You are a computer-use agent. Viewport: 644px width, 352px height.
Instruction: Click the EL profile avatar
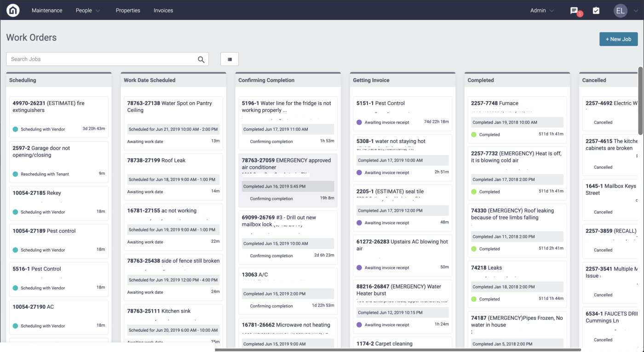(620, 10)
